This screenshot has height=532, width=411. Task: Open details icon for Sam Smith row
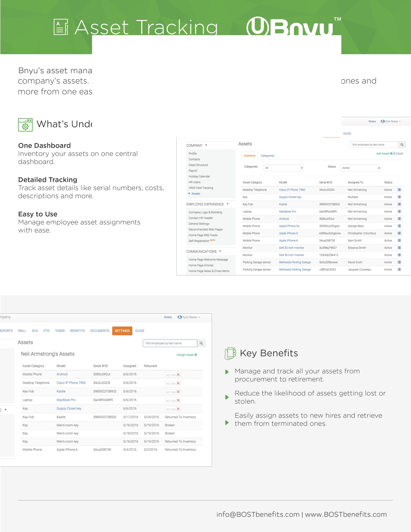point(399,240)
